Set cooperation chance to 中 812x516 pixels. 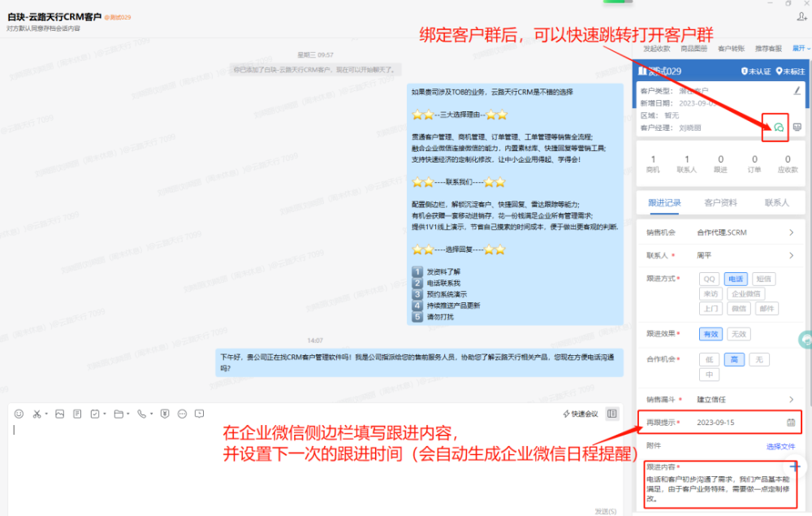[x=709, y=374]
